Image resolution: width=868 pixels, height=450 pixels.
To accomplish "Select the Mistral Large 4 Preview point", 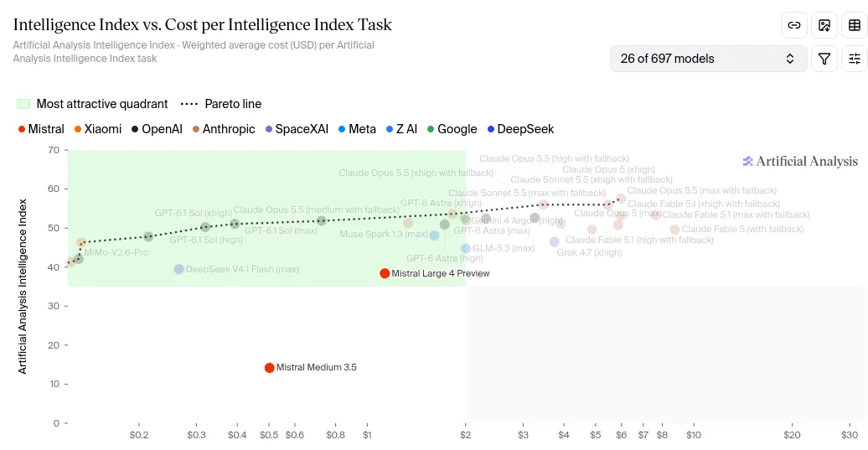I will (385, 273).
